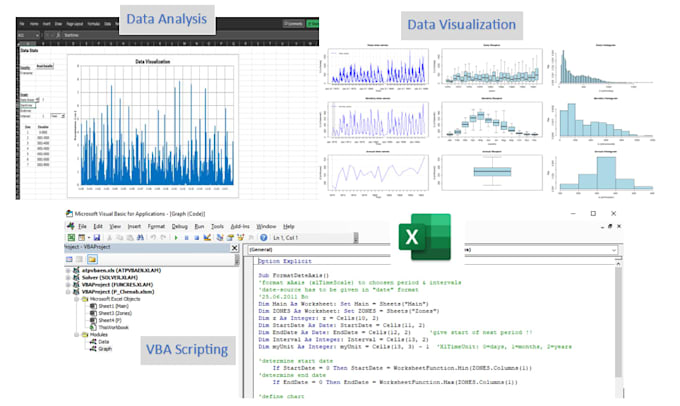Select Sheet3 (Zones) in project tree
The width and height of the screenshot is (680, 406).
click(x=115, y=313)
